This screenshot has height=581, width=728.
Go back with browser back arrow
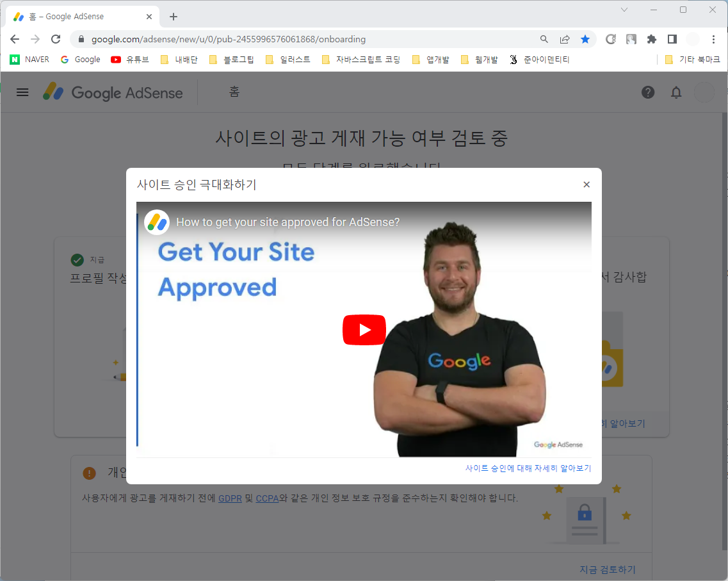point(15,39)
